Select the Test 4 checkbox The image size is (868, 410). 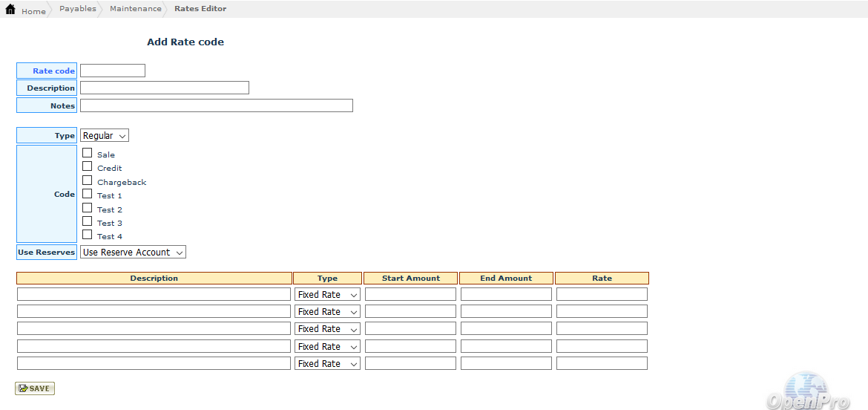[x=88, y=235]
